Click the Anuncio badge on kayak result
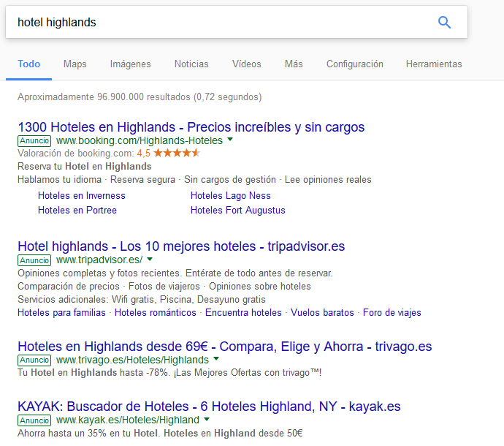504x446 pixels. (34, 420)
